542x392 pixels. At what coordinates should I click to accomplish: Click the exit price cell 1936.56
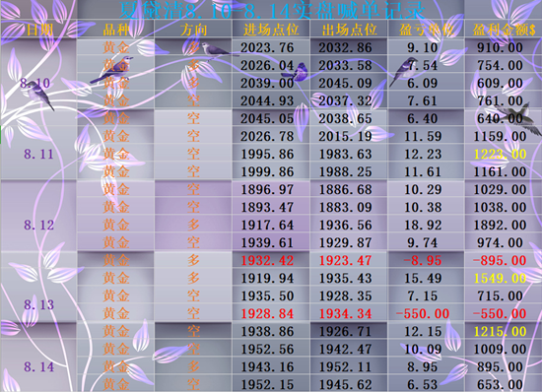[x=345, y=226]
